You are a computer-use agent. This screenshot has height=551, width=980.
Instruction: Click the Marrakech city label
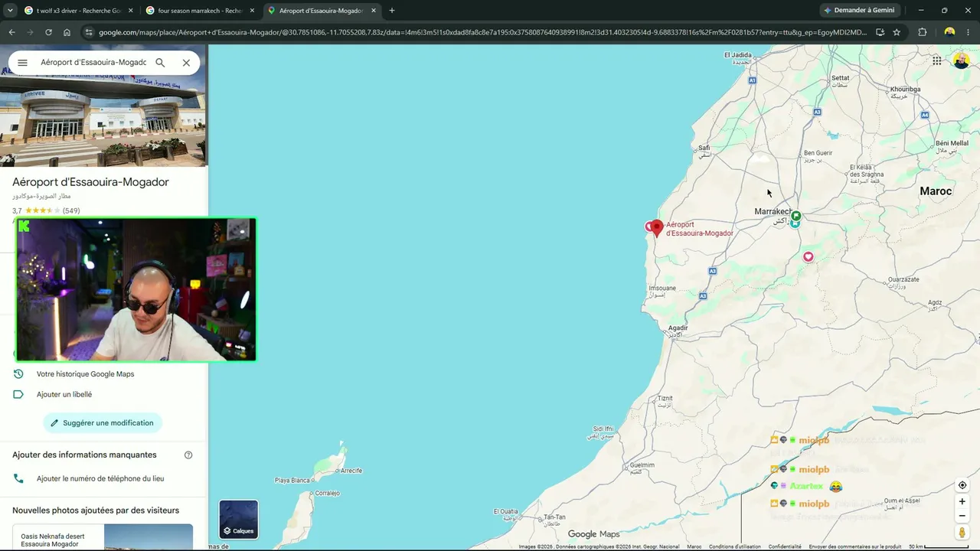pyautogui.click(x=773, y=212)
